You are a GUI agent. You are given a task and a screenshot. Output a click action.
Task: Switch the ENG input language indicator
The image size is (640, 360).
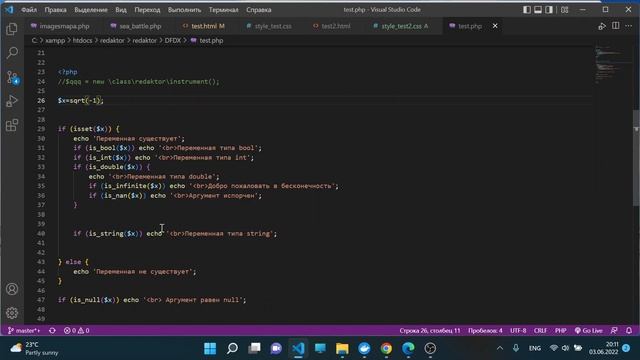534,348
